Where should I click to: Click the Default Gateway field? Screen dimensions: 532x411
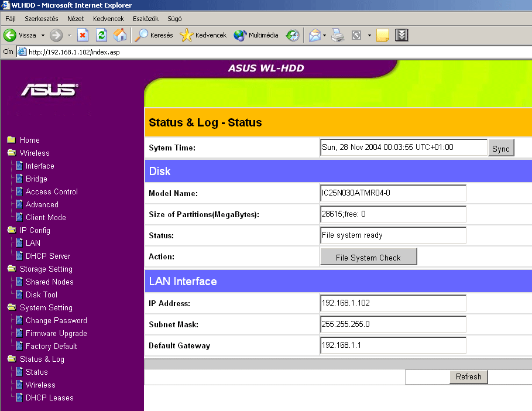[393, 345]
